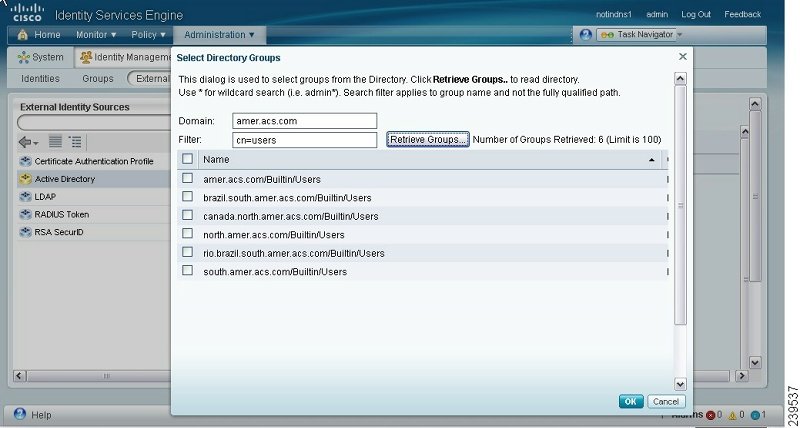Open the Policy dropdown menu

[x=148, y=35]
